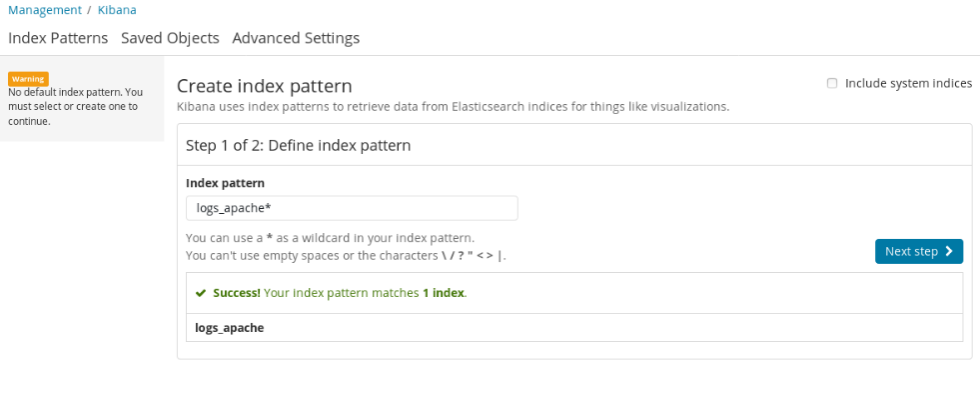The image size is (980, 403).
Task: Click the orange Warning badge
Action: pos(28,79)
